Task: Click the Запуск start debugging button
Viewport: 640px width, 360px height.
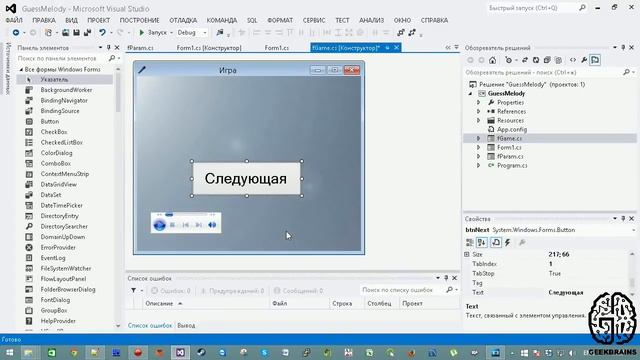Action: pyautogui.click(x=153, y=32)
